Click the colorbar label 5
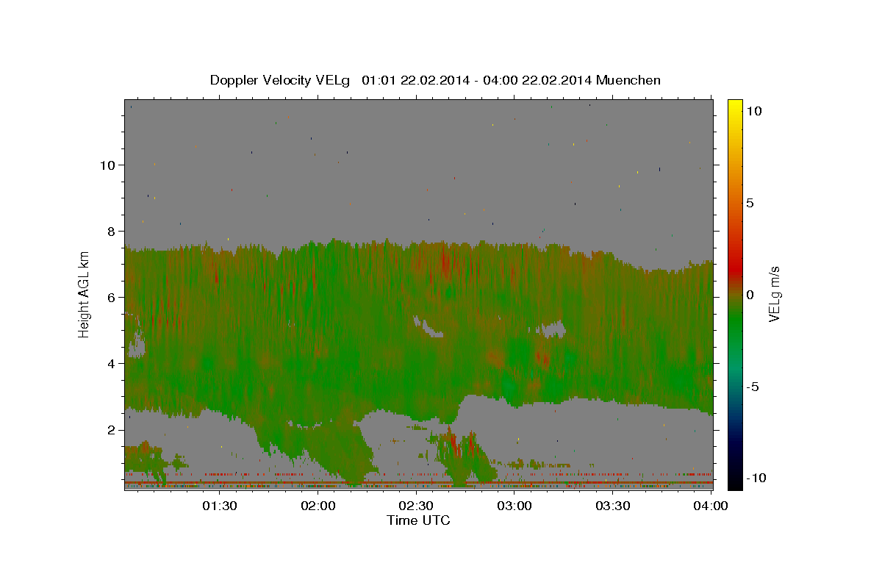Image resolution: width=882 pixels, height=588 pixels. pyautogui.click(x=750, y=203)
